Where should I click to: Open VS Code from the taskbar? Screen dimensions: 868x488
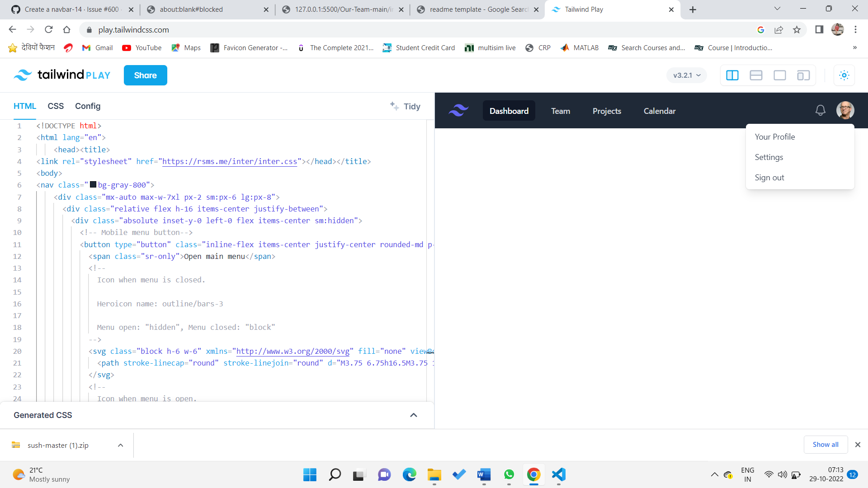tap(558, 475)
